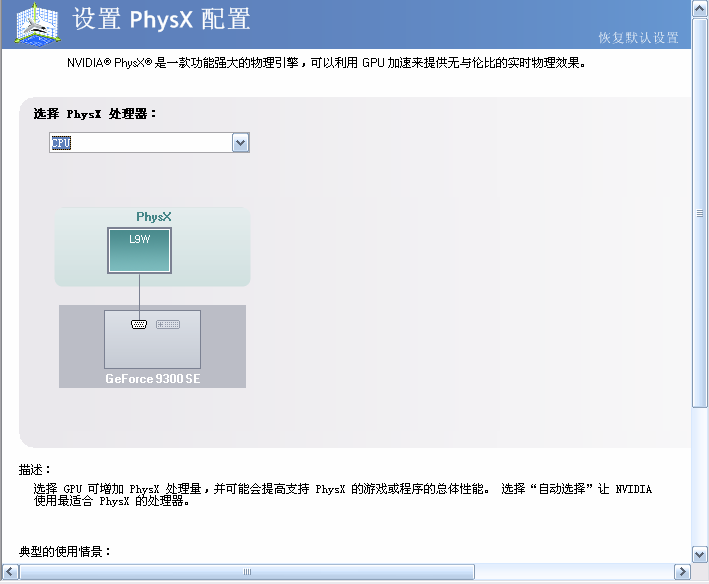Screen dimensions: 709x584
Task: Click the DVI connector icon
Action: click(168, 324)
